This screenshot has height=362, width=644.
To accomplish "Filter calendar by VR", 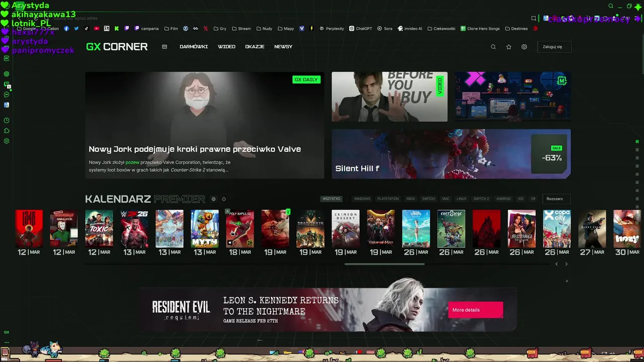I will pos(533,199).
